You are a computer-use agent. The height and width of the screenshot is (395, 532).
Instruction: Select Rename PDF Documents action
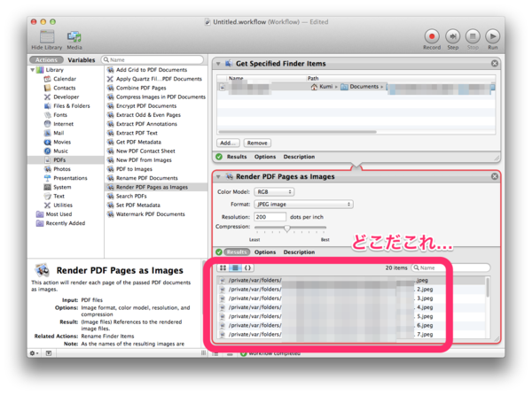pyautogui.click(x=146, y=178)
